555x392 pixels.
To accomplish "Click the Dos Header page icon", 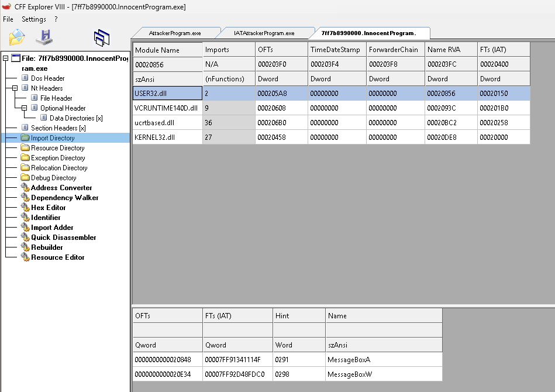I will tap(25, 78).
